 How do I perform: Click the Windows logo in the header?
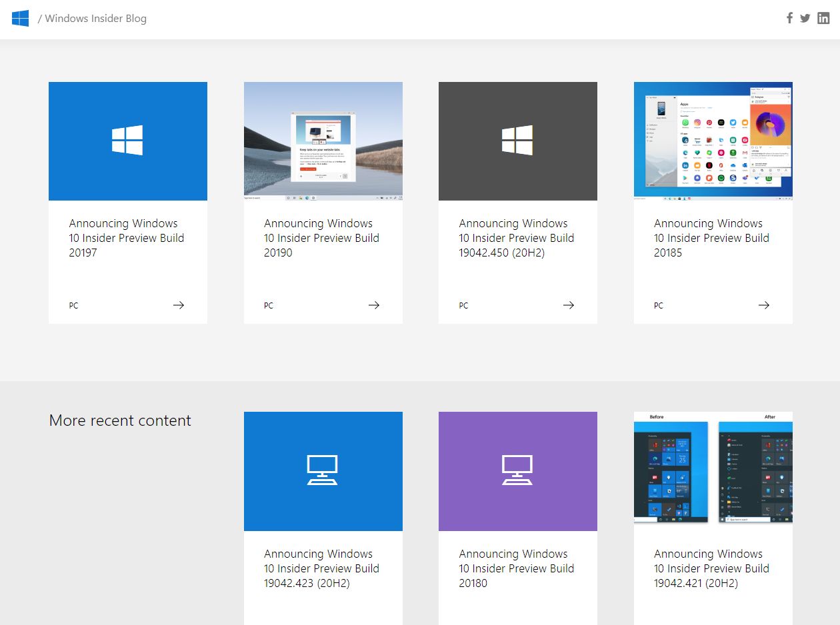pyautogui.click(x=20, y=18)
